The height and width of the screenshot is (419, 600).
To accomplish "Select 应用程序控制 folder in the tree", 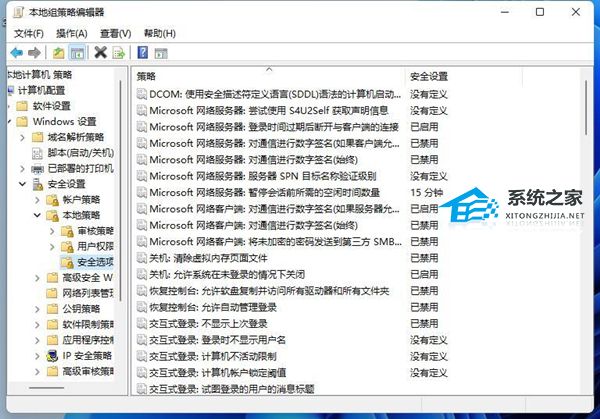I will [88, 340].
